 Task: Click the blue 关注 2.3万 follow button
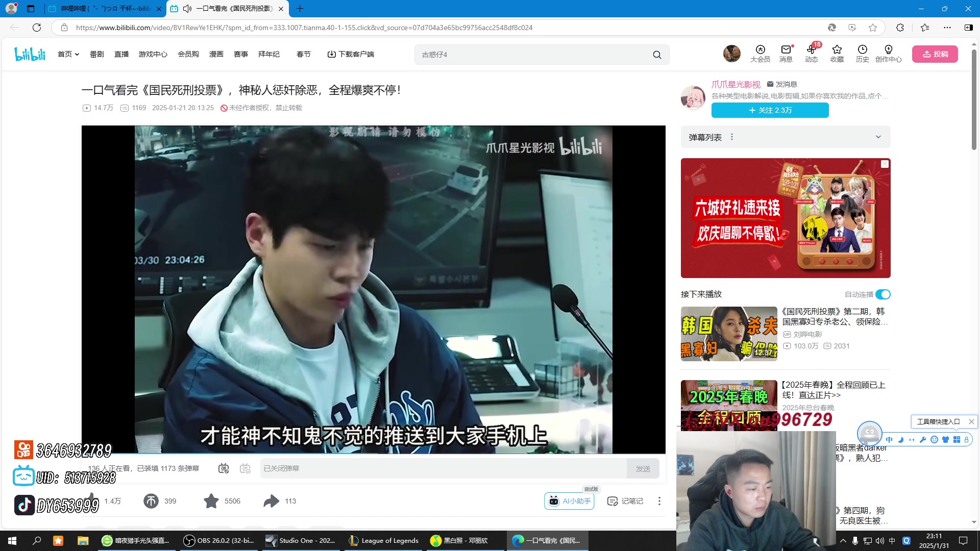pyautogui.click(x=770, y=110)
